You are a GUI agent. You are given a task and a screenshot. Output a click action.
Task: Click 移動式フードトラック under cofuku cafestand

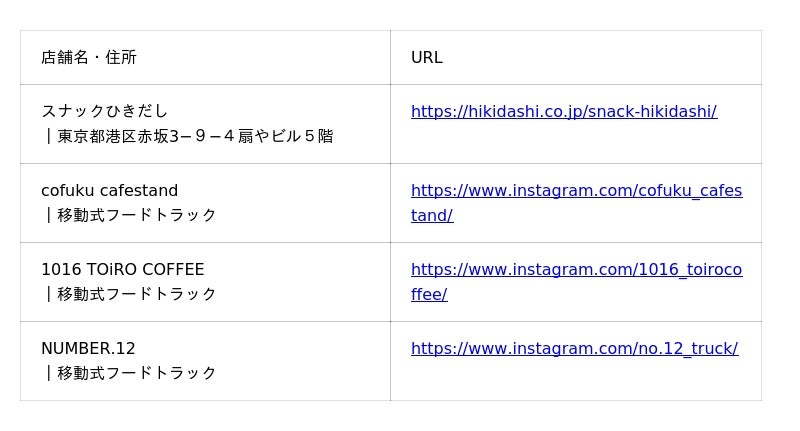pos(136,215)
